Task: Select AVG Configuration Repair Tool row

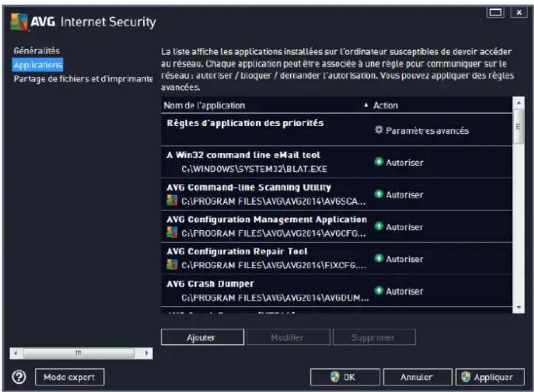Action: pyautogui.click(x=337, y=259)
